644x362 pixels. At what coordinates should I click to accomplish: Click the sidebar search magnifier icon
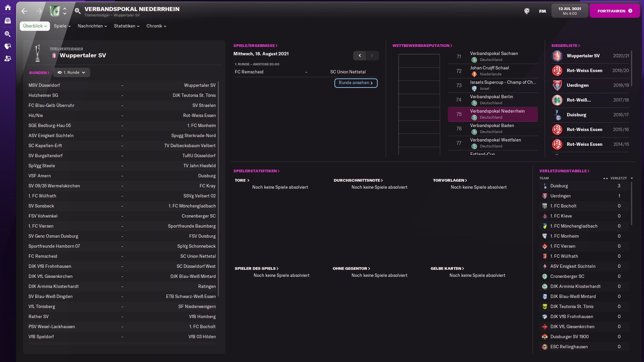coord(8,34)
